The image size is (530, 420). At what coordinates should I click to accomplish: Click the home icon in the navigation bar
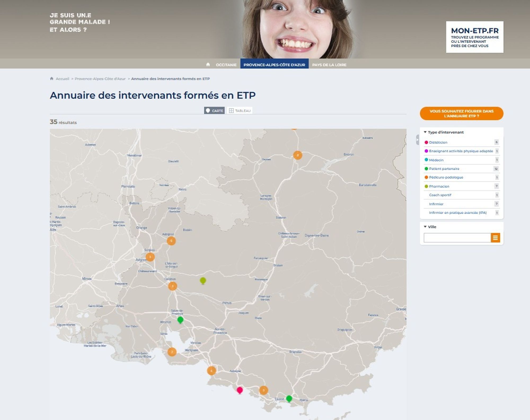(208, 64)
